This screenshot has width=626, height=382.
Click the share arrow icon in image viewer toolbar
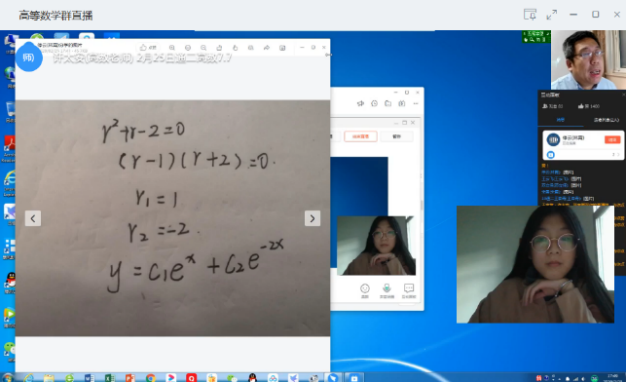(x=267, y=48)
